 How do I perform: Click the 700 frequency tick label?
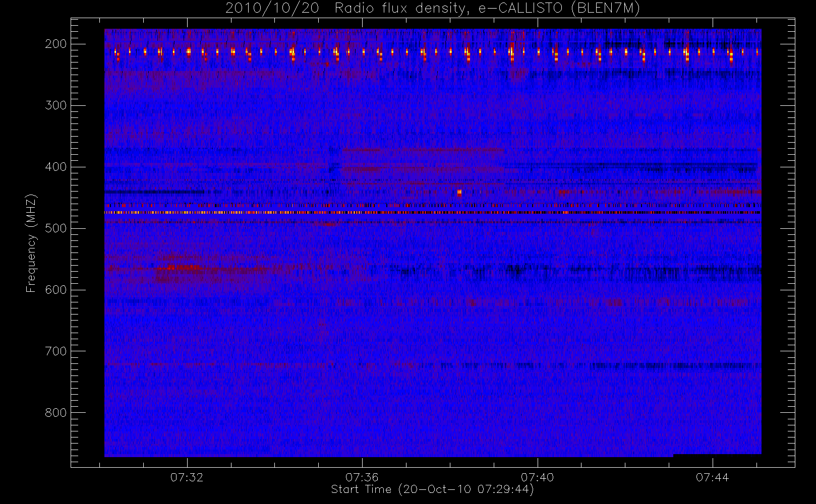pos(56,351)
